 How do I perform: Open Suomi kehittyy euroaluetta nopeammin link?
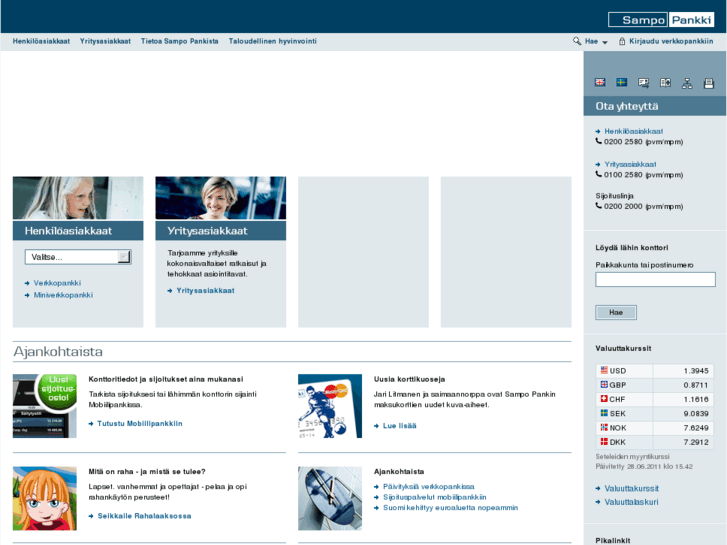(450, 508)
